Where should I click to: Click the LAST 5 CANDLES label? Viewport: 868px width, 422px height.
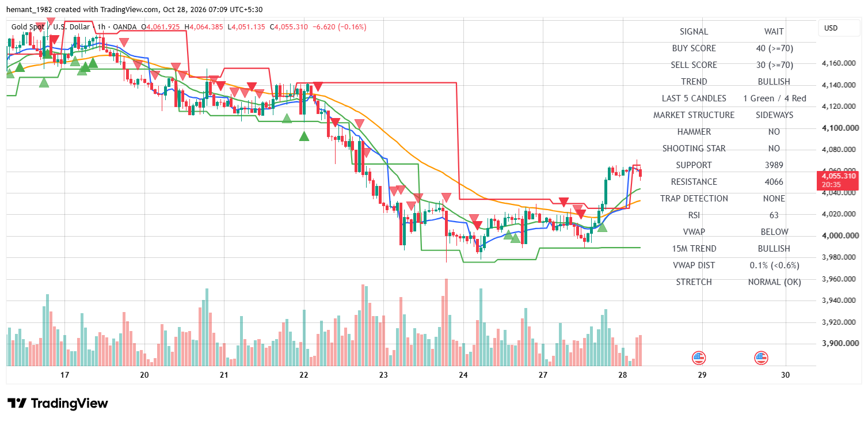(x=694, y=98)
